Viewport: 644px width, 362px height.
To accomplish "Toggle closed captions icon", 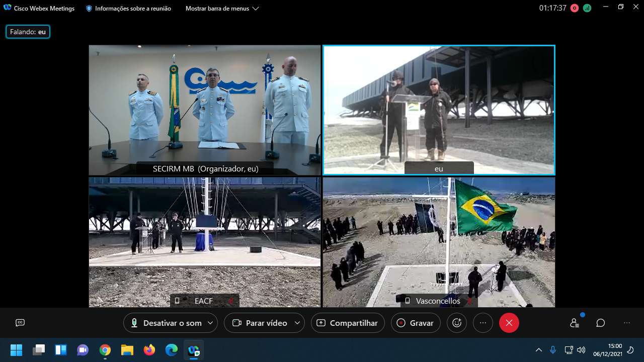I will click(x=20, y=323).
